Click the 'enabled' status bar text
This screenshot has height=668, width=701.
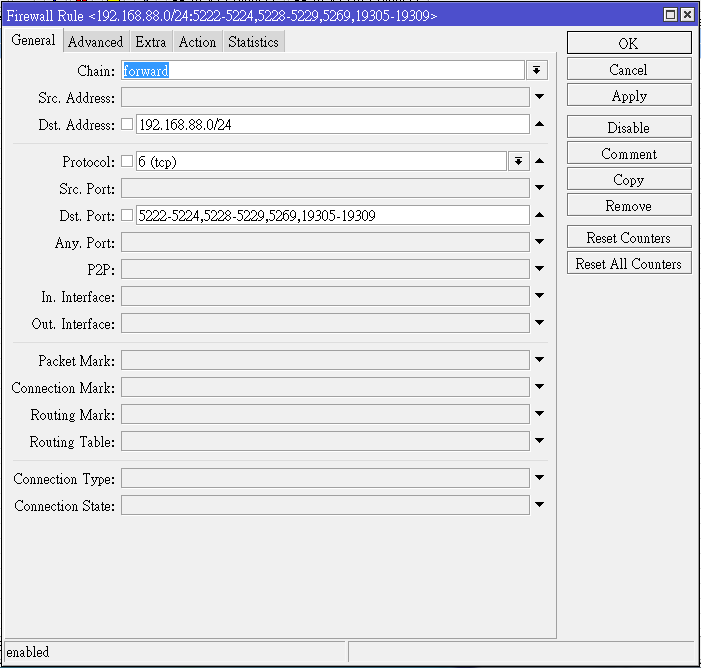point(28,652)
